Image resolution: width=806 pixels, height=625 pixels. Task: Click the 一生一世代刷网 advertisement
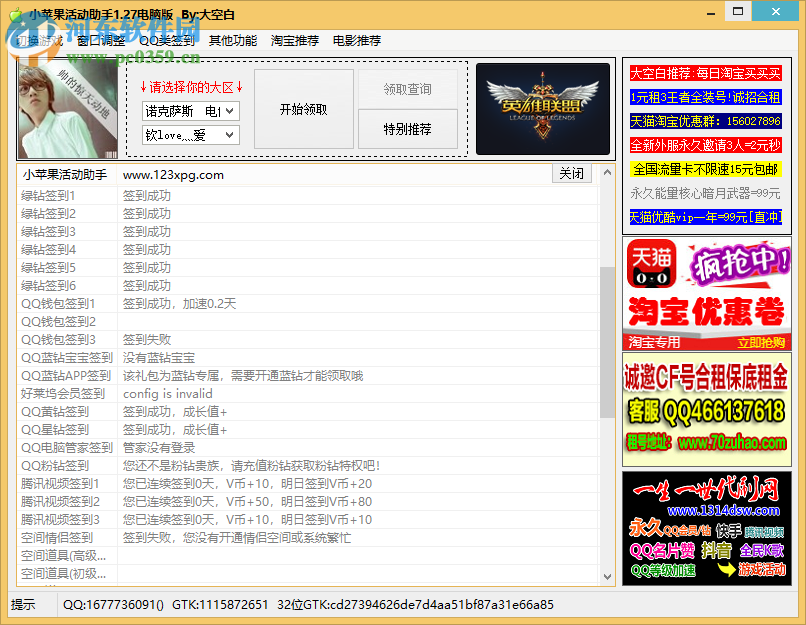pyautogui.click(x=707, y=528)
